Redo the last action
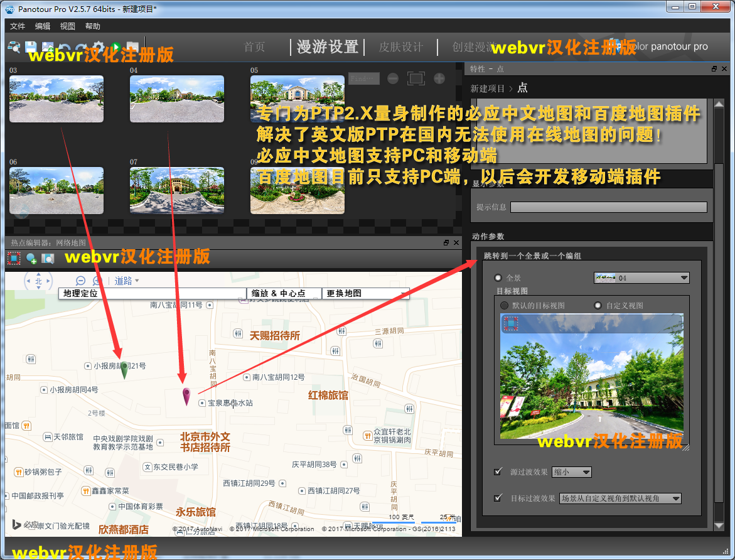This screenshot has width=735, height=560. click(81, 48)
